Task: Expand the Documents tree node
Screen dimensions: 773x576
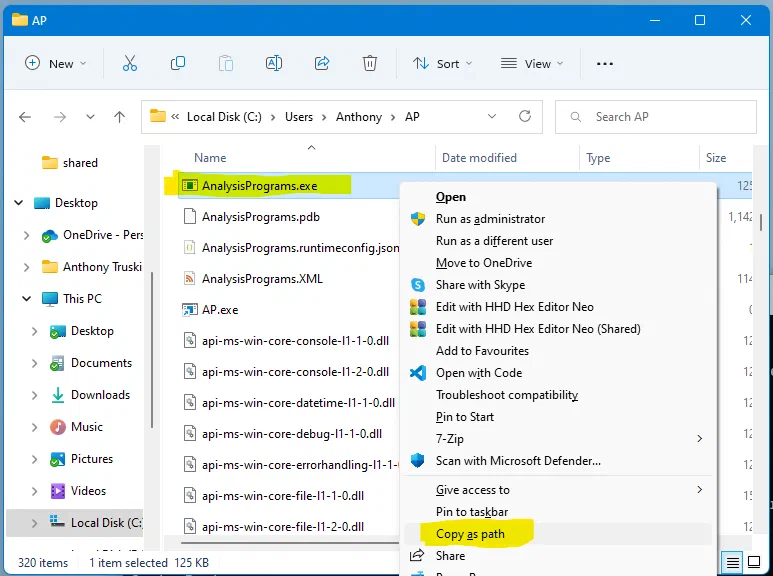Action: (35, 363)
